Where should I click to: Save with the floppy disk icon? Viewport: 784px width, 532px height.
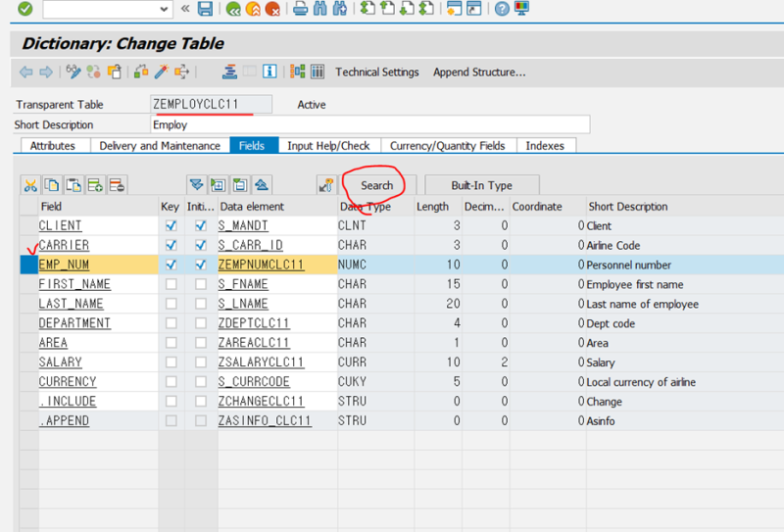pos(205,9)
